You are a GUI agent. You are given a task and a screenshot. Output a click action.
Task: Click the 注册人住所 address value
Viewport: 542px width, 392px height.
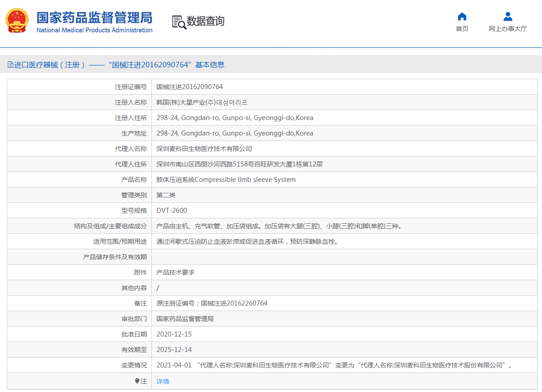235,118
